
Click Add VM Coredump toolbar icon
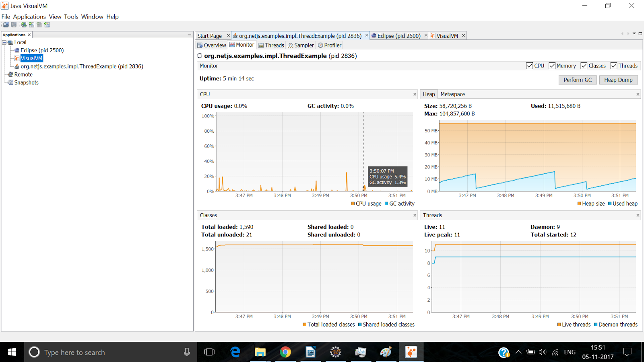(x=39, y=25)
